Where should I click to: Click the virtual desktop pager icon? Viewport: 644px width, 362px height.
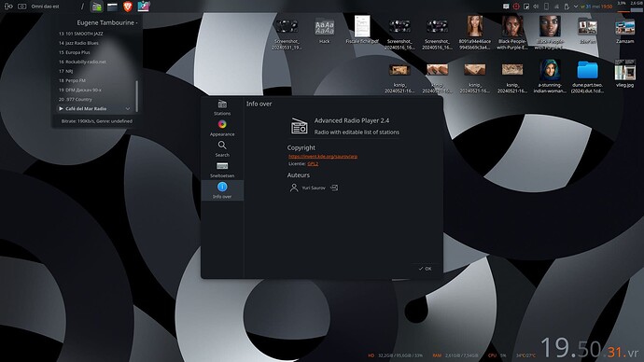tap(21, 7)
